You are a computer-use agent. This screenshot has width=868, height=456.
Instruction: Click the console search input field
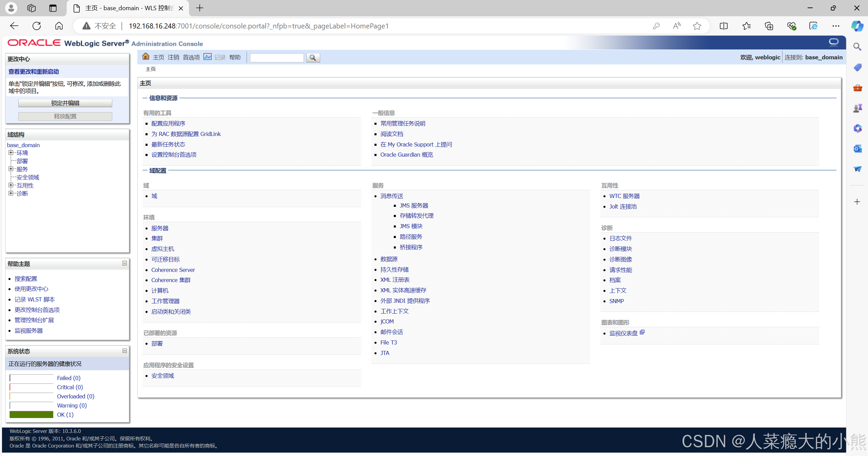277,58
